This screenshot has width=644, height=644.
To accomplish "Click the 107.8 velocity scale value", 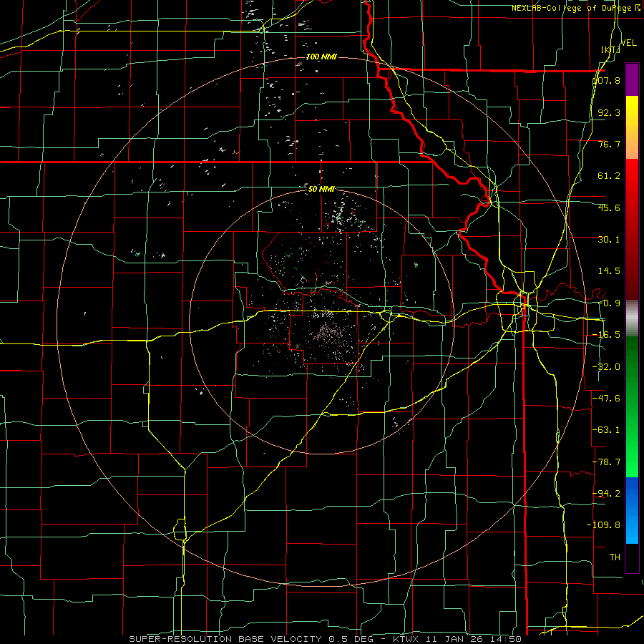I will click(607, 80).
